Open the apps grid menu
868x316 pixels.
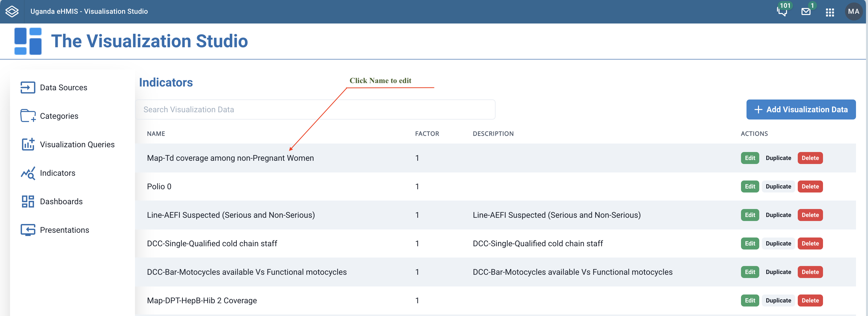click(x=829, y=12)
